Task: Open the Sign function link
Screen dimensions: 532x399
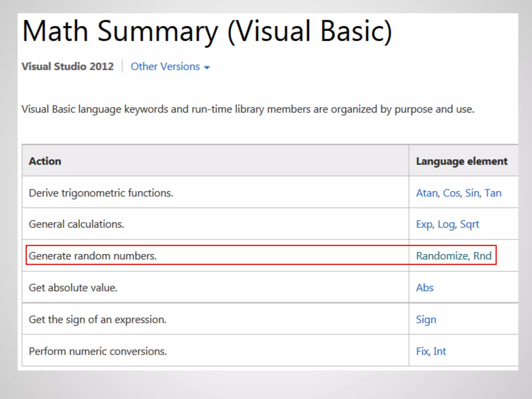Action: click(426, 320)
